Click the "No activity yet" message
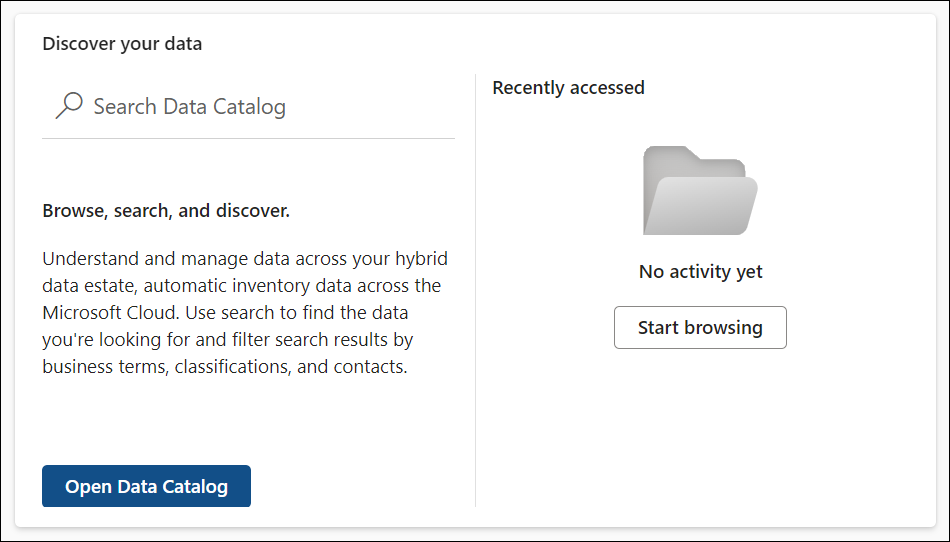Viewport: 950px width, 542px height. (x=700, y=271)
